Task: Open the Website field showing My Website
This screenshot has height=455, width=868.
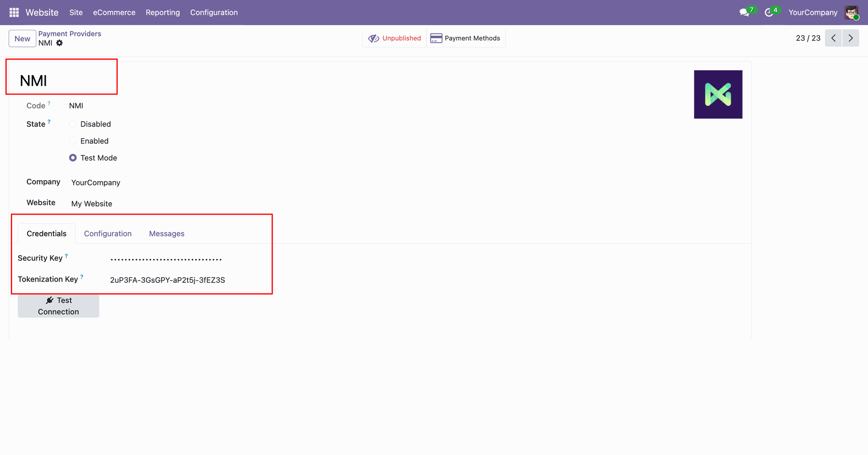Action: (92, 204)
